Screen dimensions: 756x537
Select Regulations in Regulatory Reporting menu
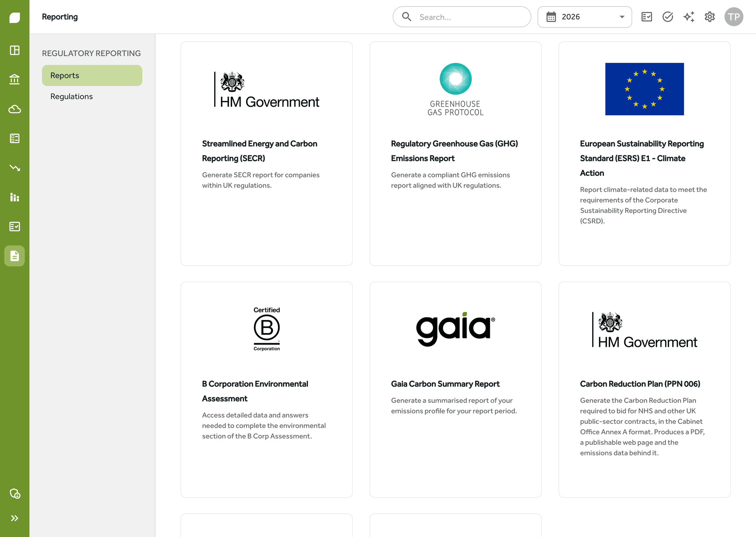[92, 96]
